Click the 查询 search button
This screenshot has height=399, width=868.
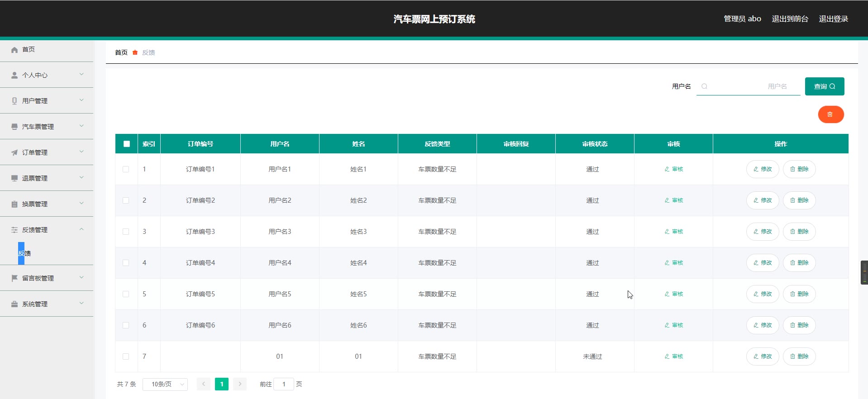tap(825, 86)
